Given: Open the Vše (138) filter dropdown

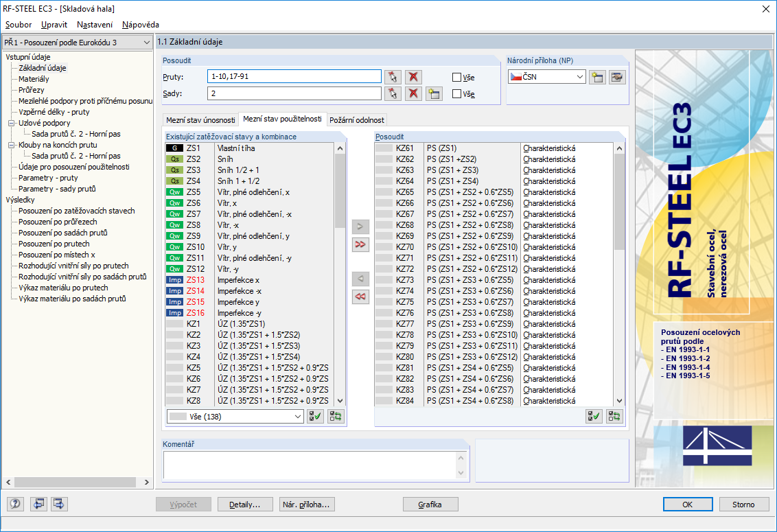Looking at the screenshot, I should [x=297, y=417].
